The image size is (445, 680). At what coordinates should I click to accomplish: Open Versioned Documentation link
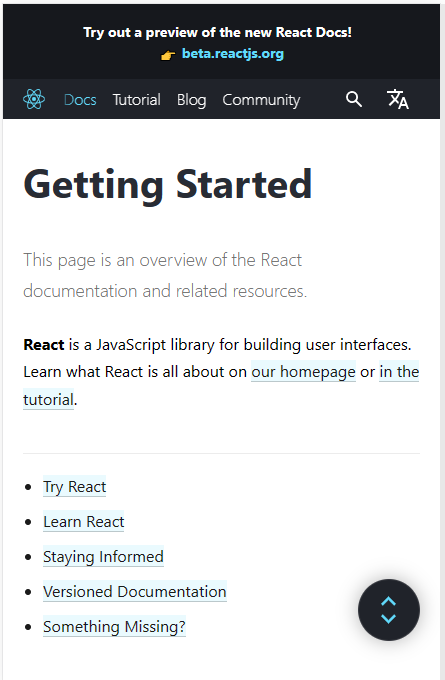click(135, 592)
